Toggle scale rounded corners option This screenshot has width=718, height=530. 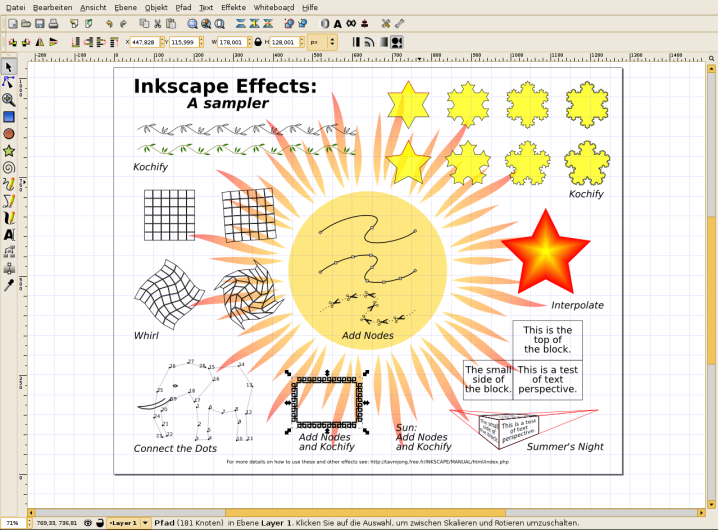[x=369, y=42]
